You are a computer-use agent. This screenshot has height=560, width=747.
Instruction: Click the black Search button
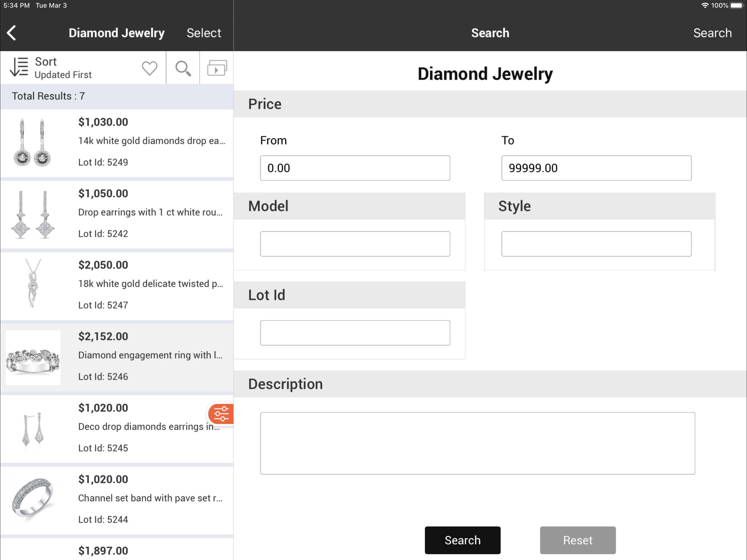coord(462,540)
